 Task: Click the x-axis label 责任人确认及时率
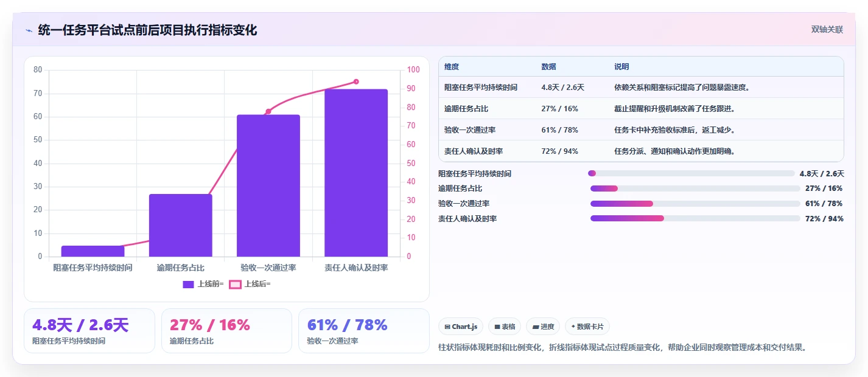point(356,268)
